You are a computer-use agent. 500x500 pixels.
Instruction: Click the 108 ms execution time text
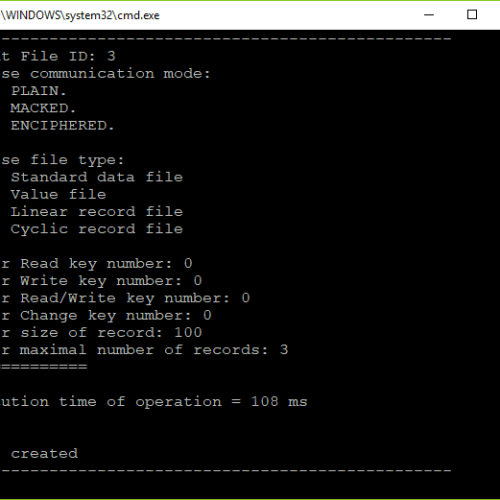tap(279, 402)
